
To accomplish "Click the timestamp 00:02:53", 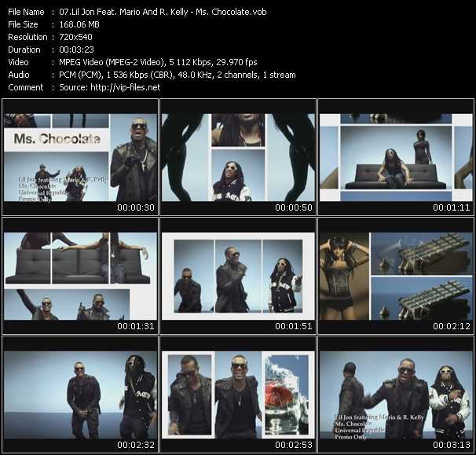I will point(294,445).
